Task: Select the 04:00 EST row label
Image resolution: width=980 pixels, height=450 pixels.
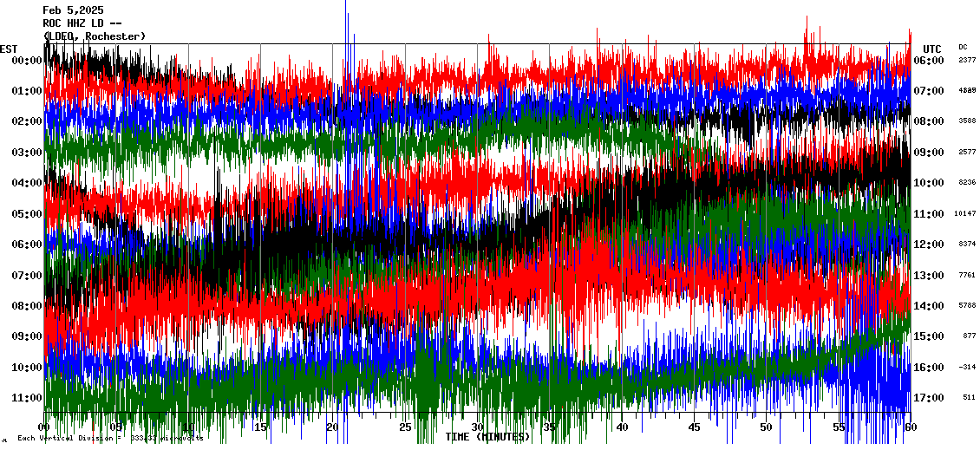Action: point(27,183)
